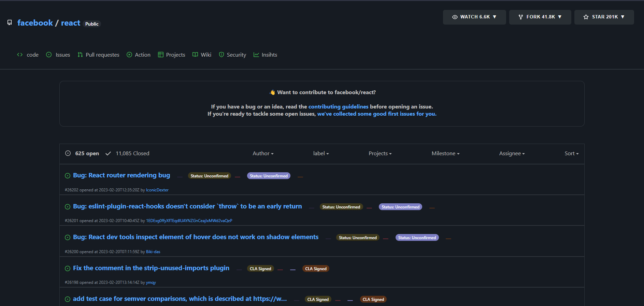Open issue Bug: React router rendering bug

tap(121, 175)
